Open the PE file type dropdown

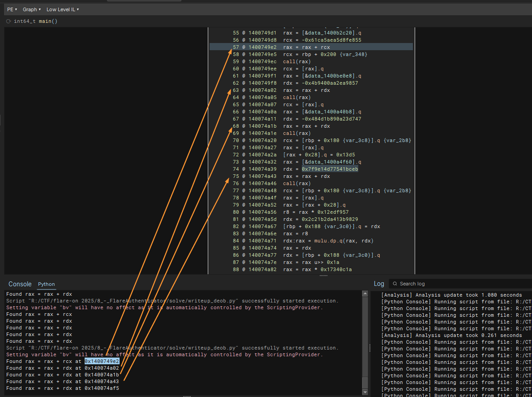point(12,9)
